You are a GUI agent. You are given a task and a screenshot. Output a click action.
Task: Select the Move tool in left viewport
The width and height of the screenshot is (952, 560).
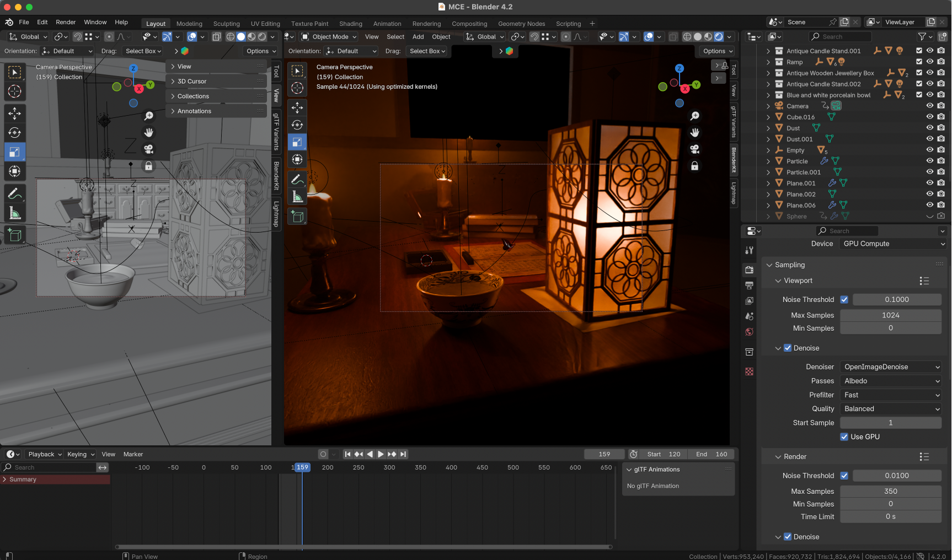tap(15, 114)
